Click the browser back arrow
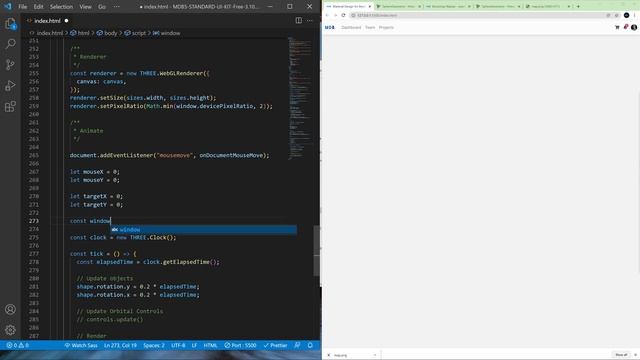 (x=327, y=15)
